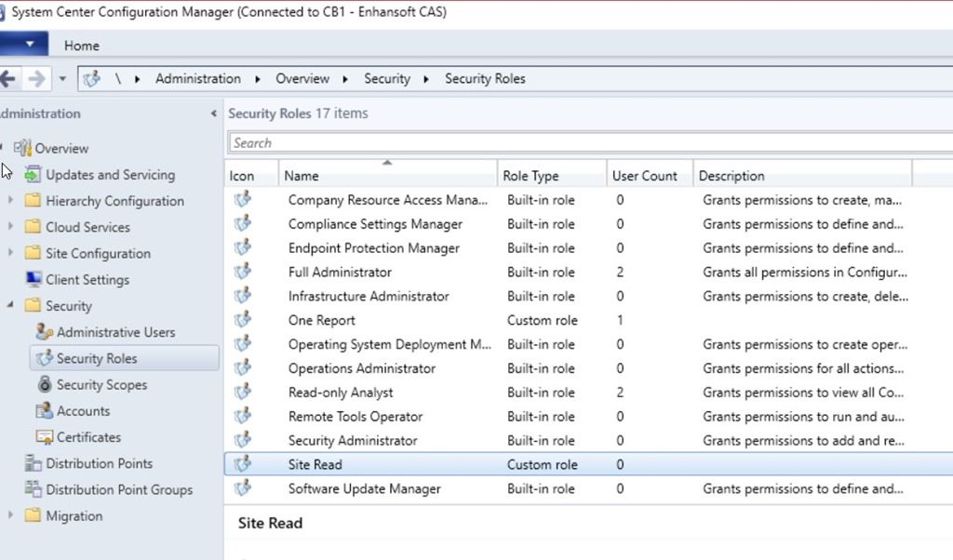Click Overview in the breadcrumb path
The image size is (953, 560).
click(302, 79)
